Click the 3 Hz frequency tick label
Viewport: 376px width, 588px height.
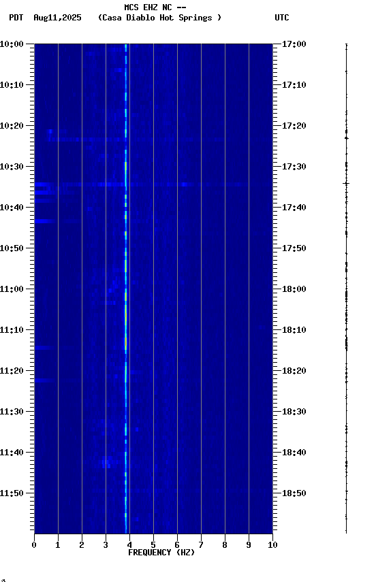pyautogui.click(x=106, y=545)
